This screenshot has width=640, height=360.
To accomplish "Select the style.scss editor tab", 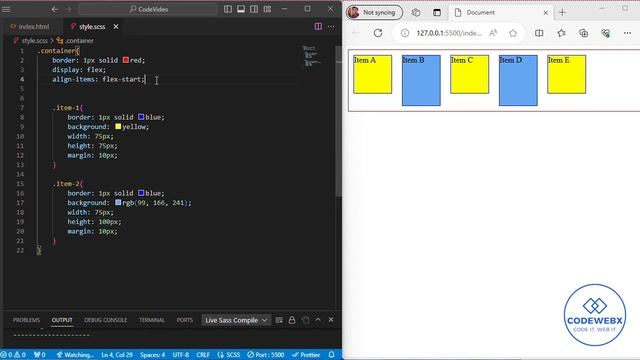I will pyautogui.click(x=92, y=27).
